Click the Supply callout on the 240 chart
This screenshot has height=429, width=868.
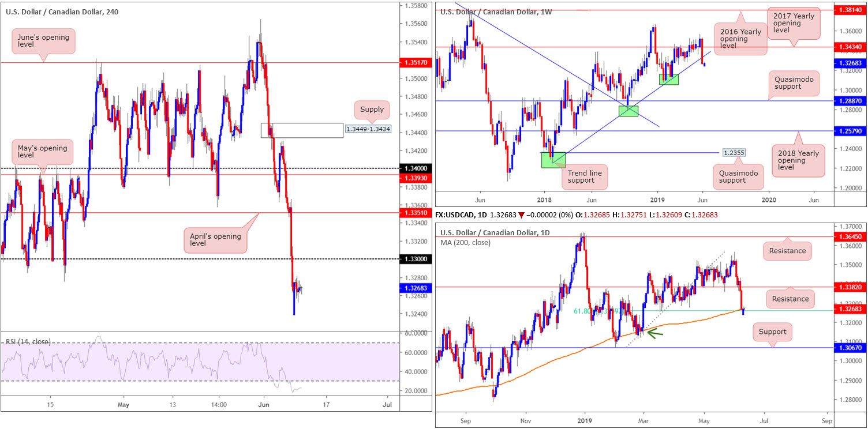[372, 110]
